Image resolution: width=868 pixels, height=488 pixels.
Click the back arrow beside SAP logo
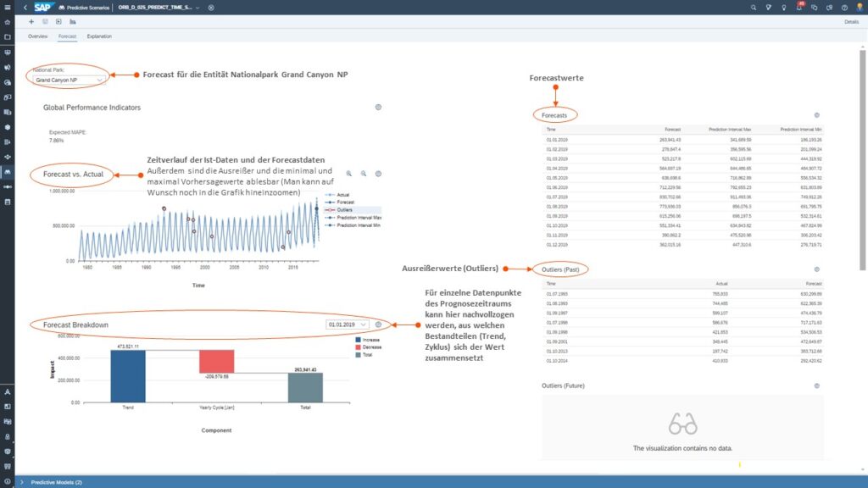(25, 7)
